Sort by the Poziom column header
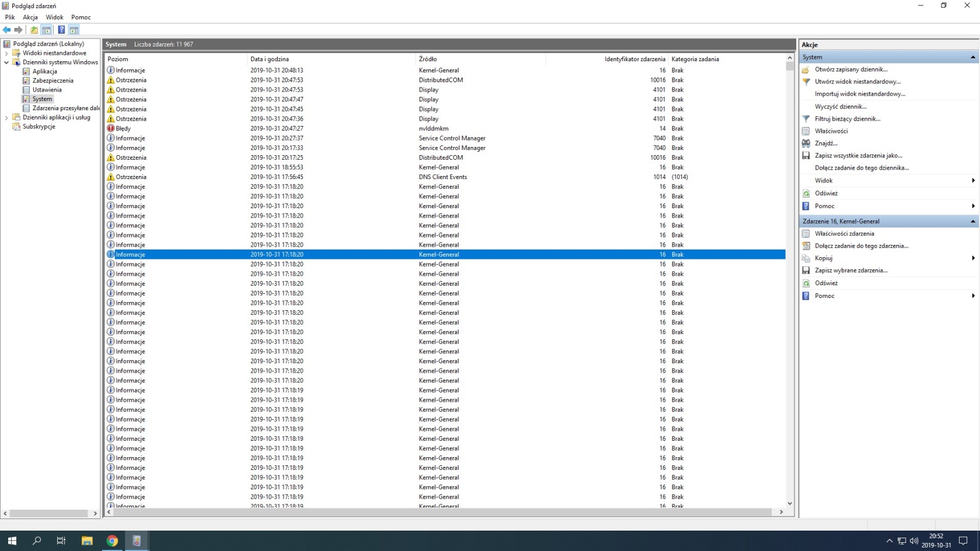980x551 pixels. (x=176, y=59)
